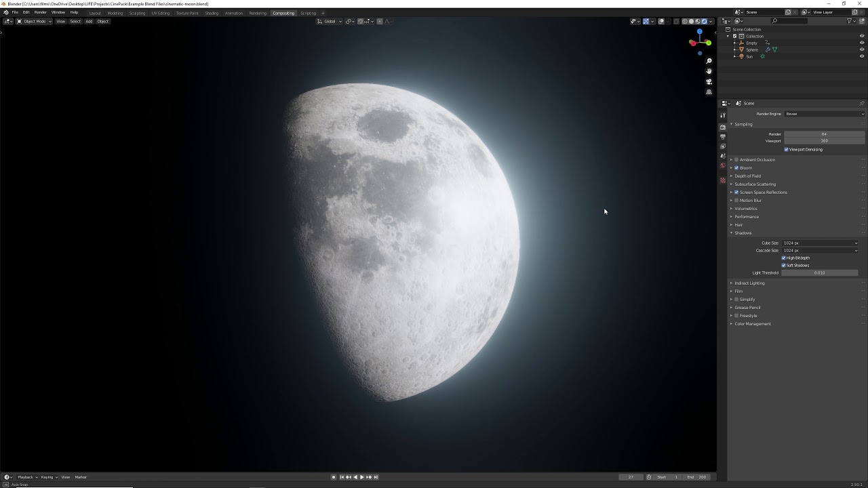Open the Cube Size dropdown
This screenshot has height=488, width=868.
(x=820, y=243)
